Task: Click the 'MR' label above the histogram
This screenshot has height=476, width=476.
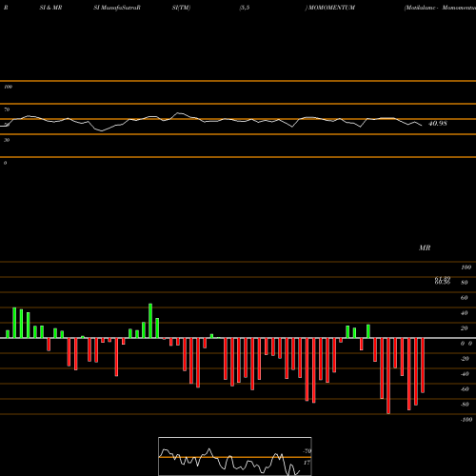Action: click(425, 248)
